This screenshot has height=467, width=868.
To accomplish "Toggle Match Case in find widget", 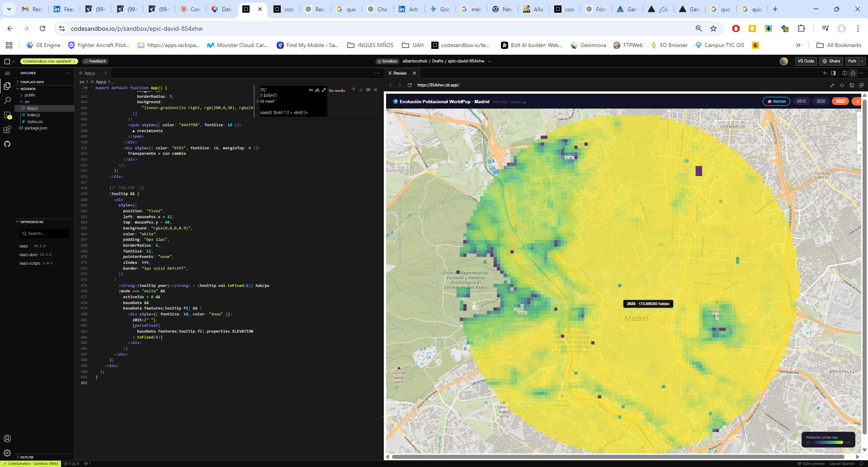I will point(311,90).
